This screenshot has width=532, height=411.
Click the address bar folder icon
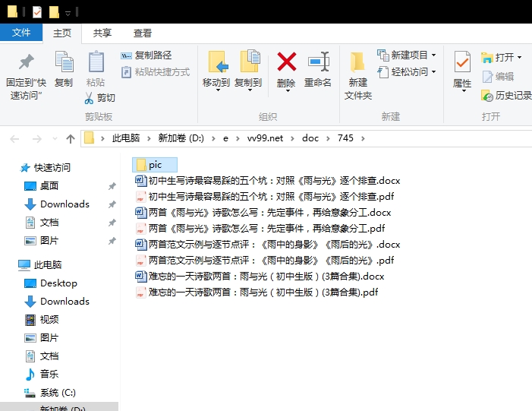tap(89, 138)
